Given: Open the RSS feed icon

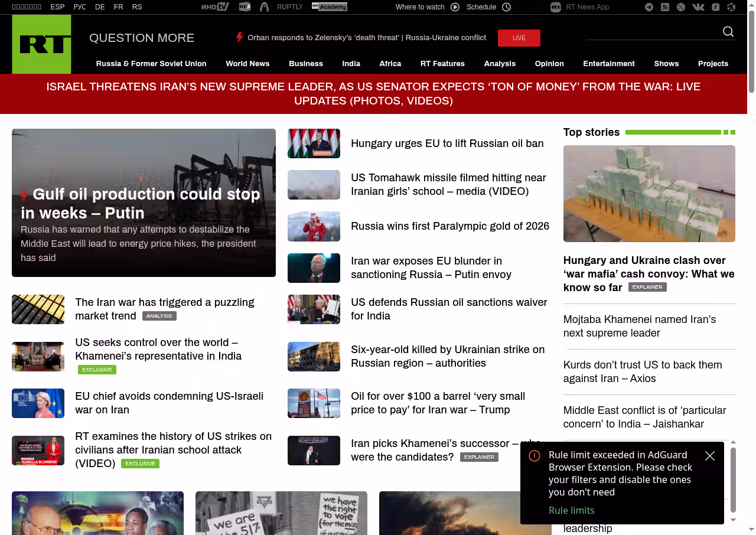Looking at the screenshot, I should pos(665,7).
